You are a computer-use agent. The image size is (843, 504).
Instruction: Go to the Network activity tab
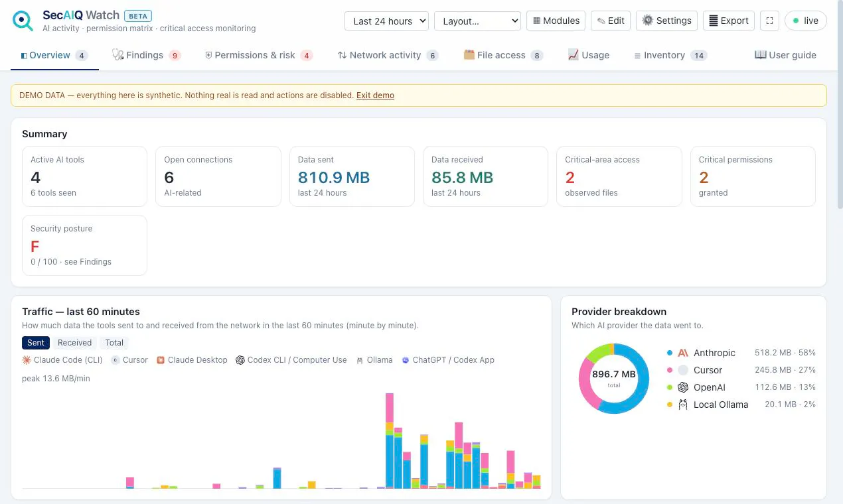(388, 55)
